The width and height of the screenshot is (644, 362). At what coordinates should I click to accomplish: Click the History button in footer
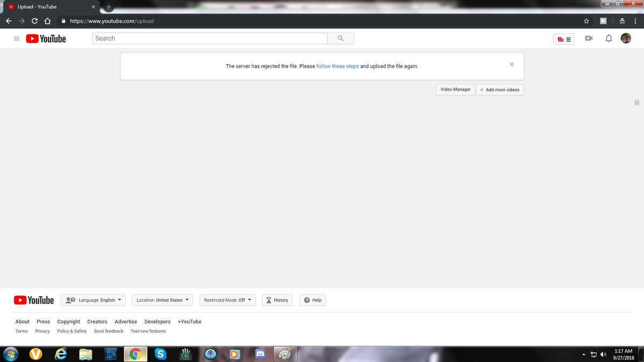(277, 300)
